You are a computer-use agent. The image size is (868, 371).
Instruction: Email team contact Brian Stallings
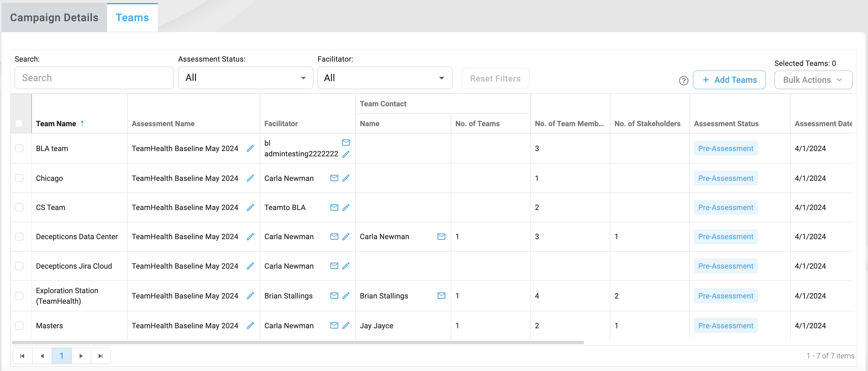[x=441, y=295]
